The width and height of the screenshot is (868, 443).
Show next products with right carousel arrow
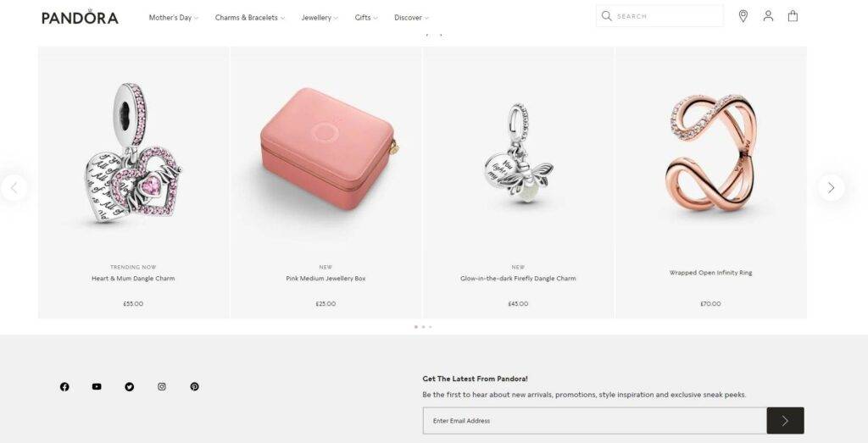831,188
